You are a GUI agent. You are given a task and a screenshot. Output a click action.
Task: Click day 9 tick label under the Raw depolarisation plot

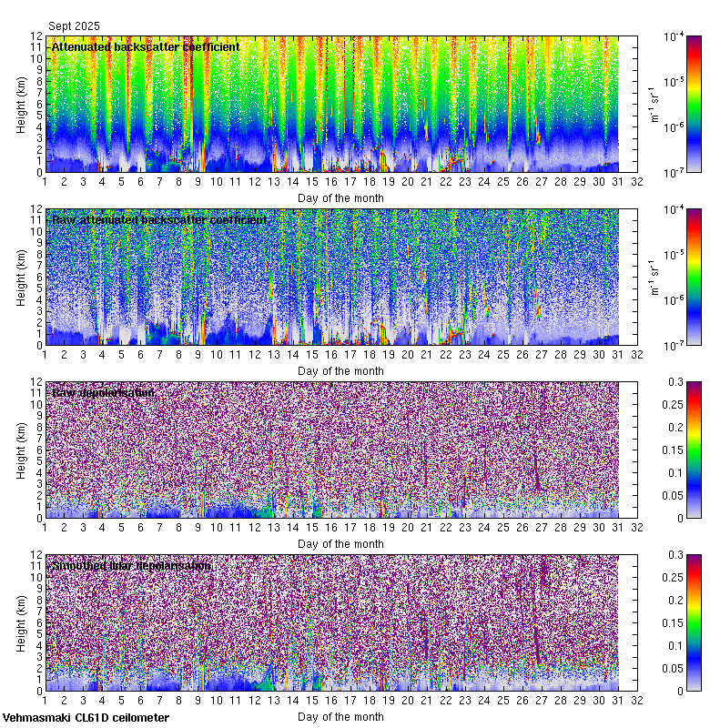198,528
